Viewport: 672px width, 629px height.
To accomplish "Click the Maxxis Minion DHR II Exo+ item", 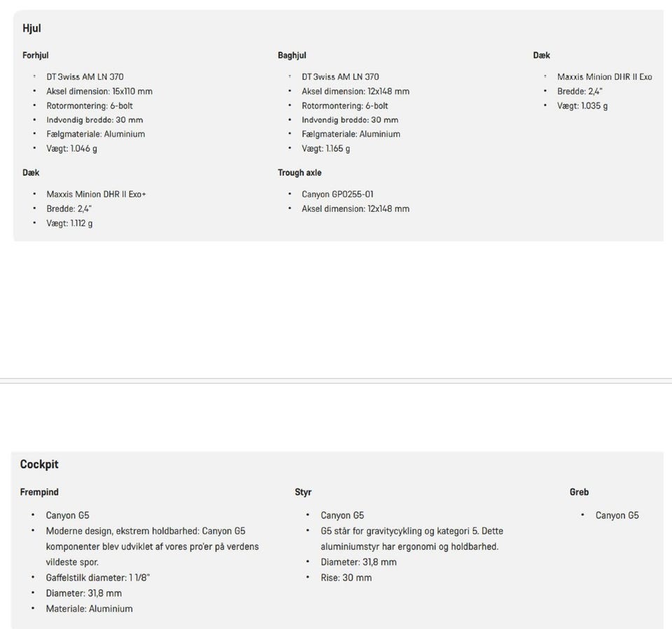I will click(x=96, y=195).
